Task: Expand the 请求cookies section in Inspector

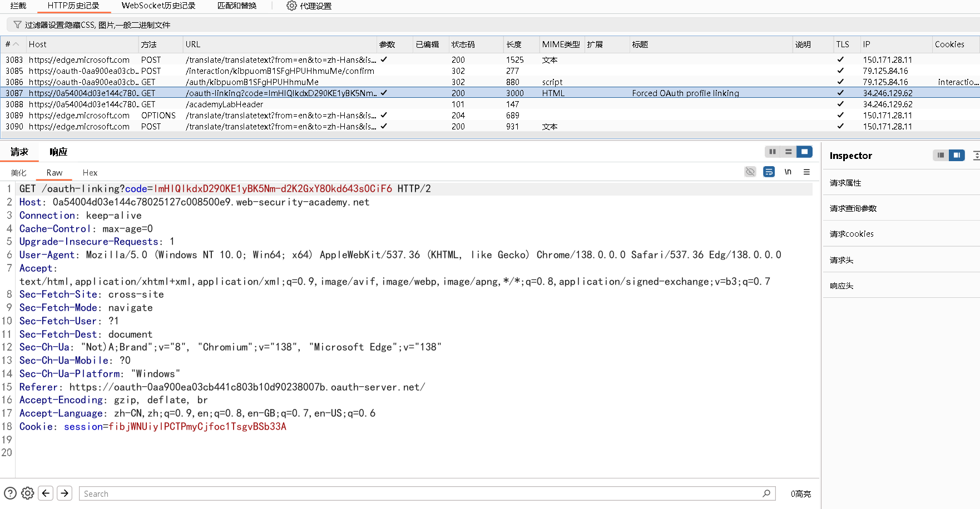Action: (852, 233)
